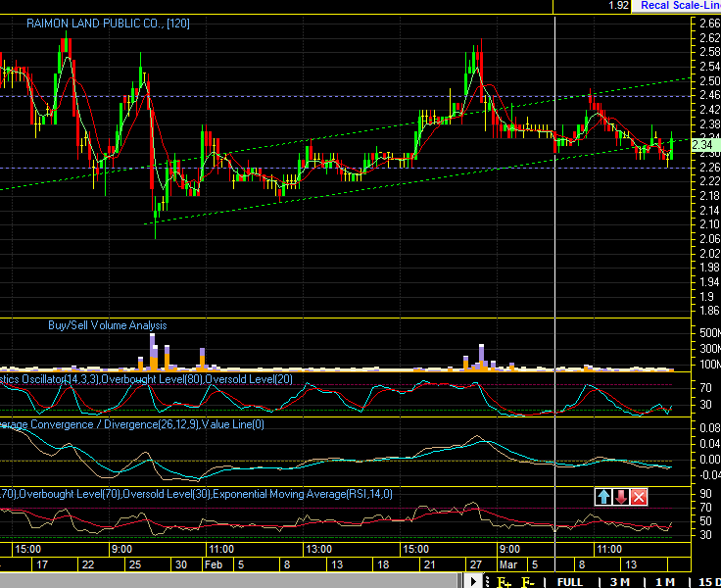The height and width of the screenshot is (588, 721).
Task: Select the FULL time range
Action: [570, 582]
